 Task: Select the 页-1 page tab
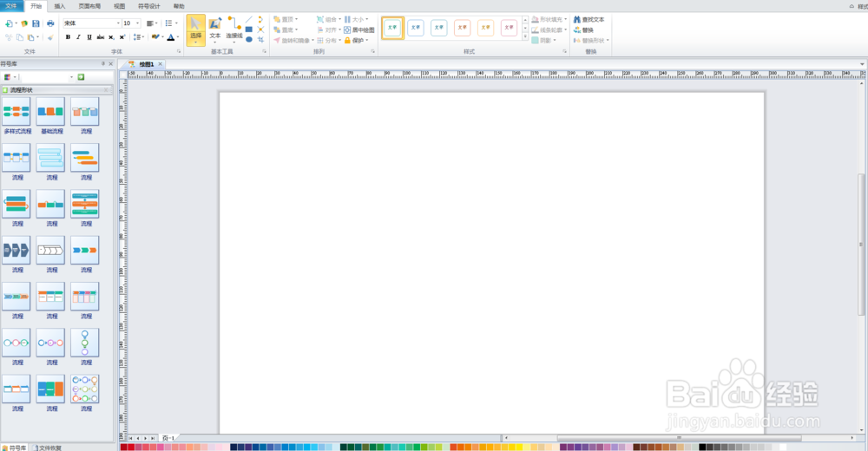tap(168, 438)
